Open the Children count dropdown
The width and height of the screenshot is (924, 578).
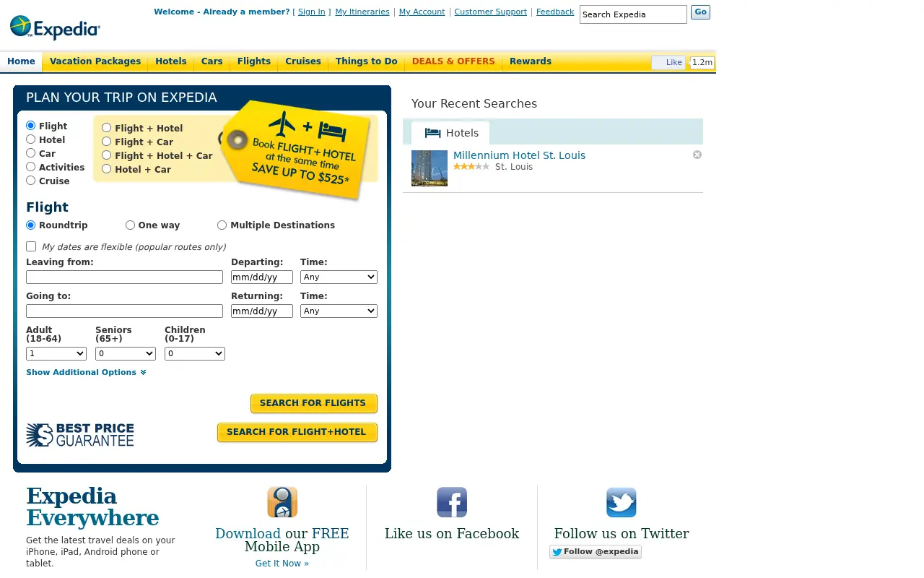(x=195, y=353)
